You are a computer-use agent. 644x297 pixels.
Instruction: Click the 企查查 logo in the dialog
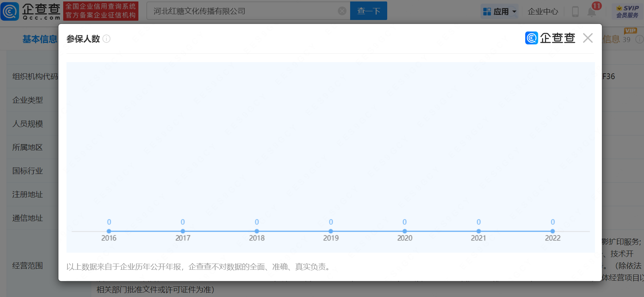tap(550, 38)
